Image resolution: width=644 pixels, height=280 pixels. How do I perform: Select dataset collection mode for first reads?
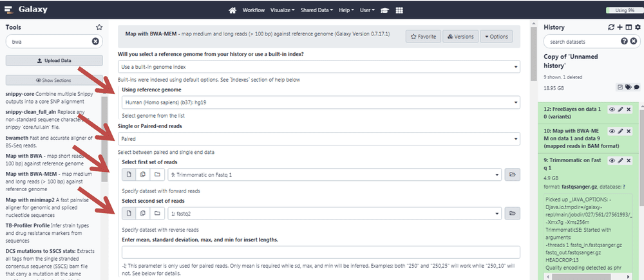(157, 174)
